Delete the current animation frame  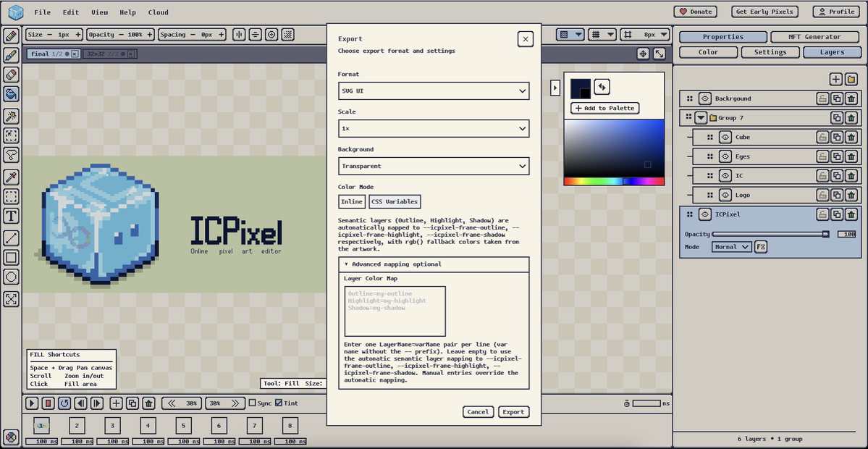[149, 403]
